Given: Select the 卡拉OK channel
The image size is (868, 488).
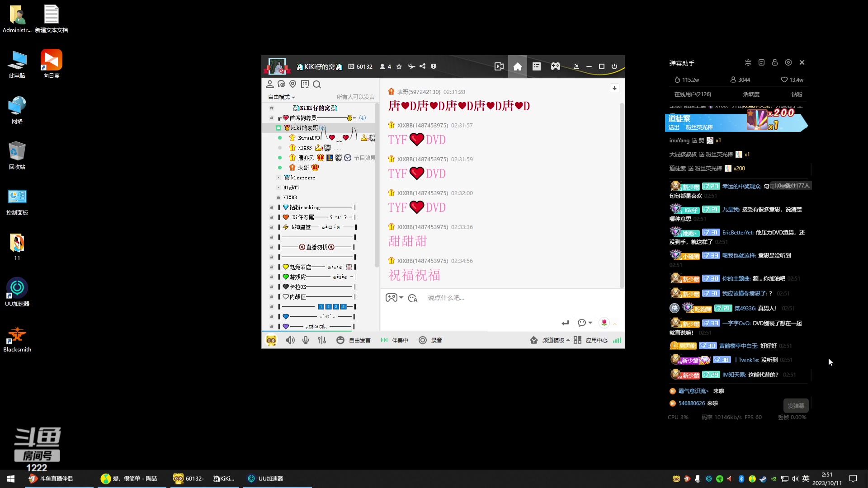Looking at the screenshot, I should [x=319, y=287].
